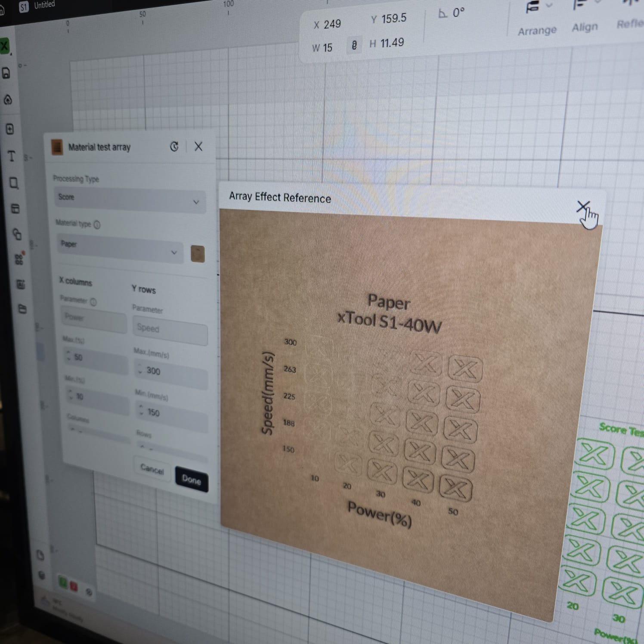Click the X columns Parameter info icon
644x644 pixels.
[93, 302]
